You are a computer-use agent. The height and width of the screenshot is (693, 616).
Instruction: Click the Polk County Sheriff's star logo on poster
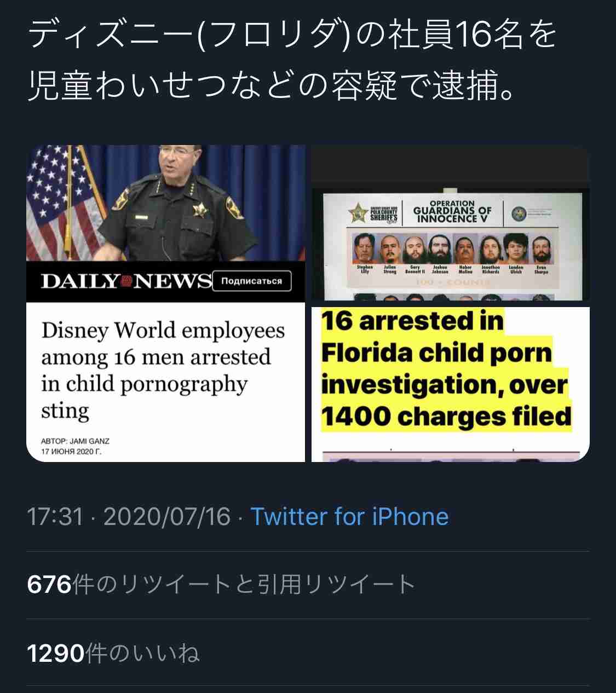coord(359,213)
